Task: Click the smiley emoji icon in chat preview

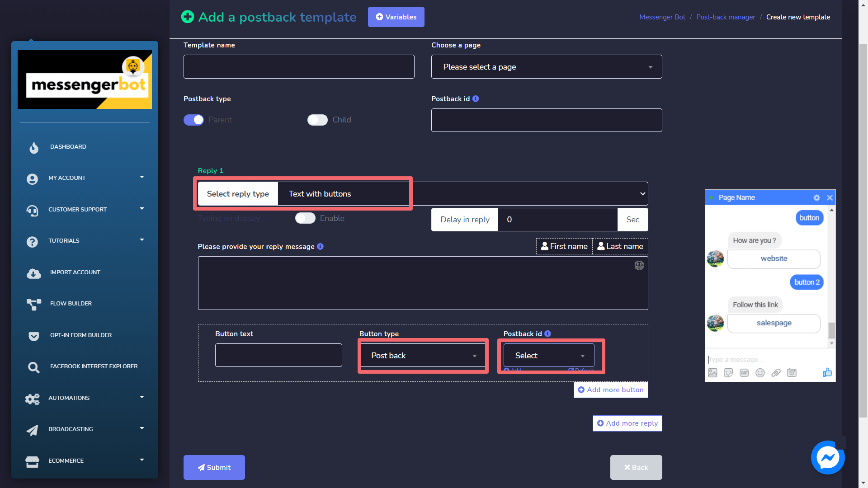Action: pos(760,373)
